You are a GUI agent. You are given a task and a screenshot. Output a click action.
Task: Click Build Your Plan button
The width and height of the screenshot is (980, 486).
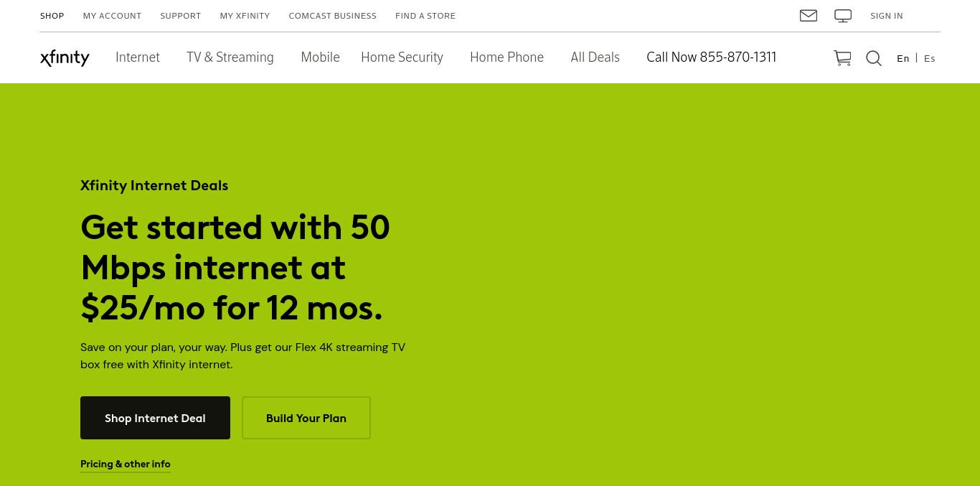click(x=306, y=418)
